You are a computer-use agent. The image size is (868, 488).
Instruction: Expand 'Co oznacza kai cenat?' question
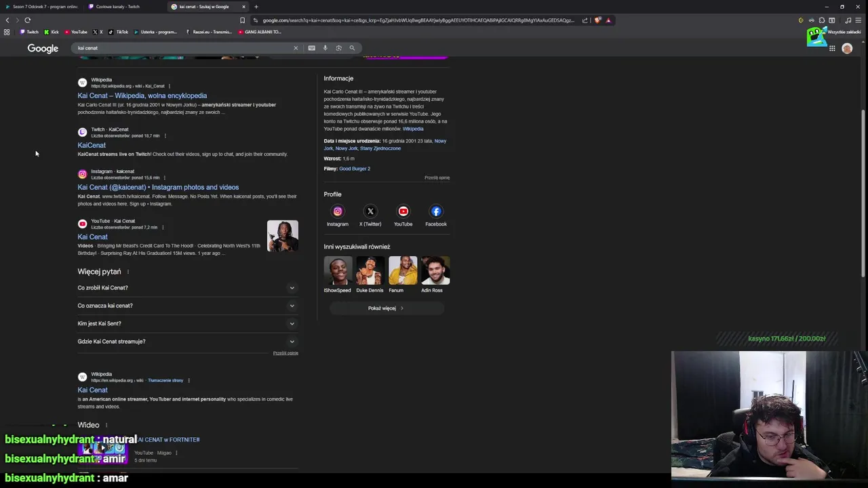pos(188,306)
